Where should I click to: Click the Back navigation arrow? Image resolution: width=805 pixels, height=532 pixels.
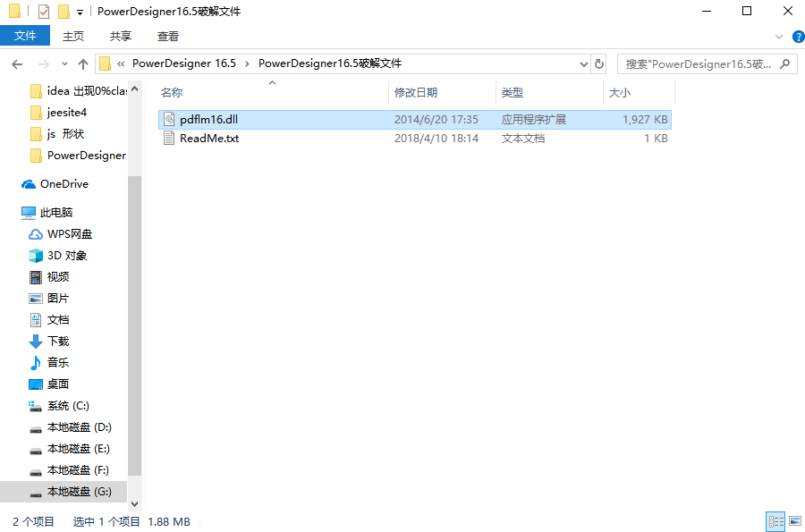tap(18, 64)
